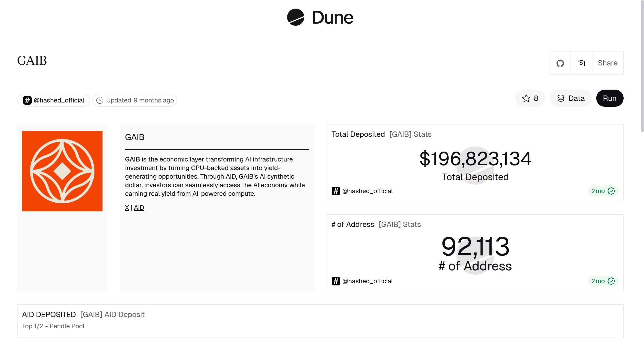Open the [GAIB] AID Deposit query link
This screenshot has height=338, width=644.
click(x=112, y=314)
